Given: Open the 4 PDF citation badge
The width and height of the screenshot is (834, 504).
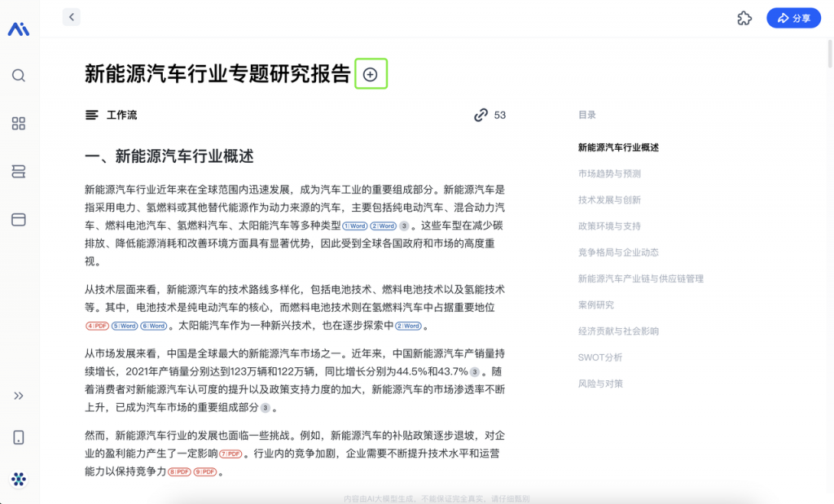Looking at the screenshot, I should [x=97, y=326].
